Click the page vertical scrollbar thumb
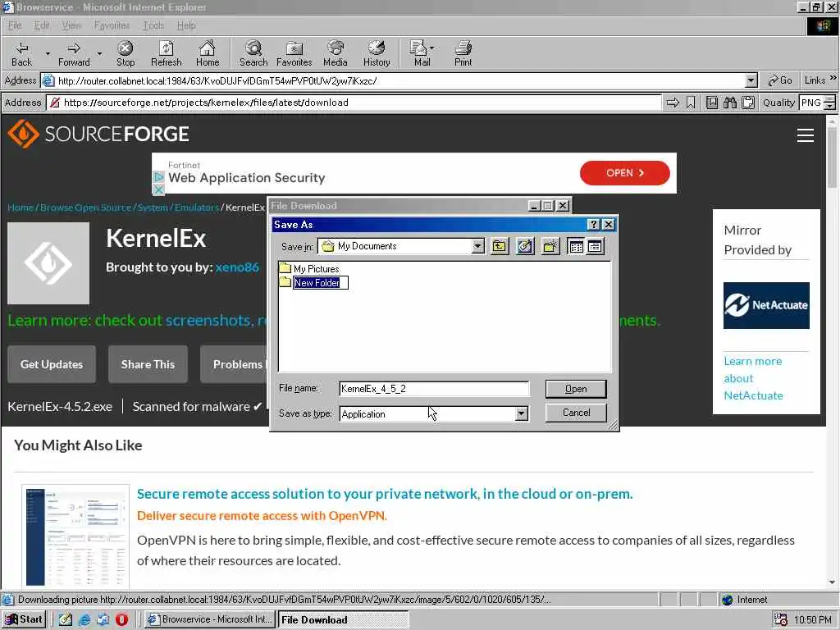The image size is (840, 630). tap(832, 157)
